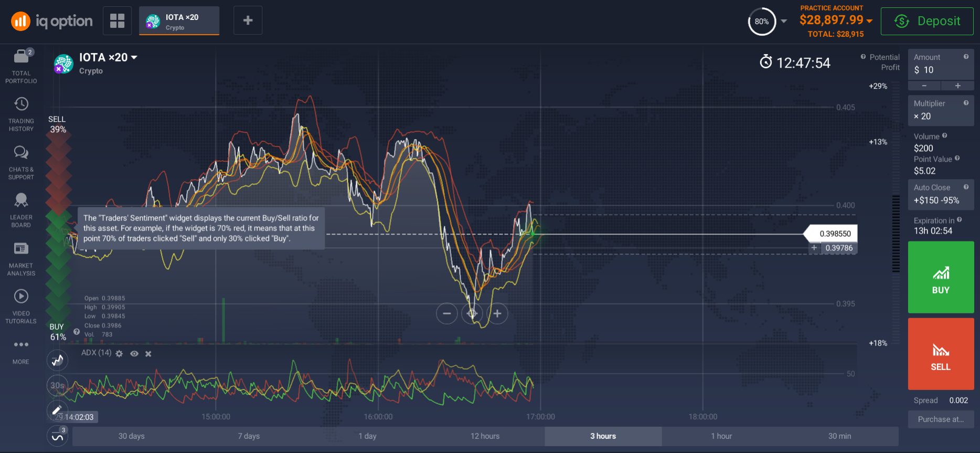Click the IQ Option logo

pyautogui.click(x=51, y=21)
